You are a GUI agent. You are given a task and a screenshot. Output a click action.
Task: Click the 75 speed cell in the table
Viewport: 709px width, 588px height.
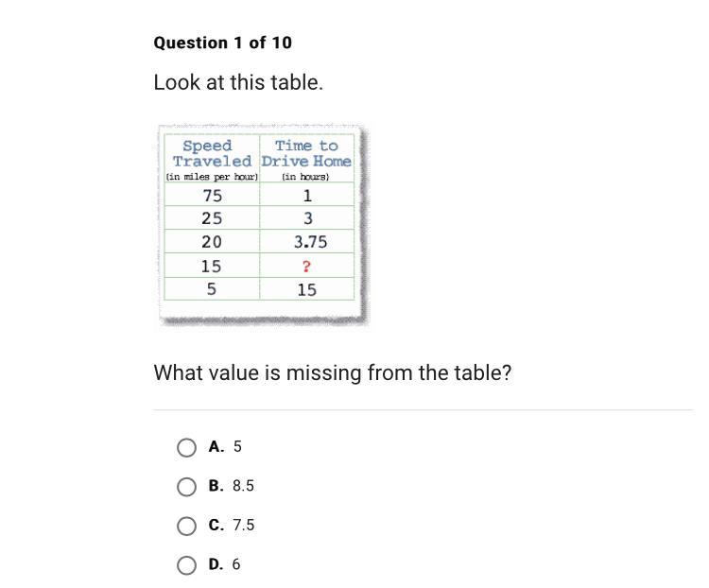tap(212, 196)
